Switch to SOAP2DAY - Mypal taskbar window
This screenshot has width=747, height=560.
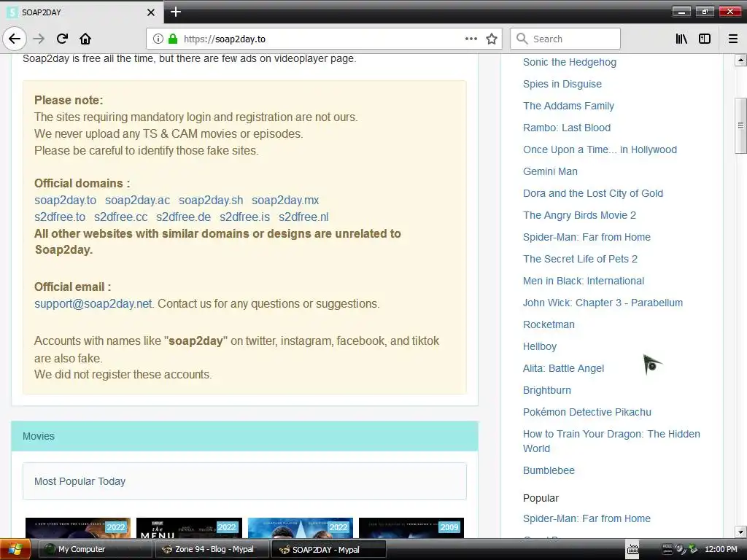pyautogui.click(x=329, y=549)
